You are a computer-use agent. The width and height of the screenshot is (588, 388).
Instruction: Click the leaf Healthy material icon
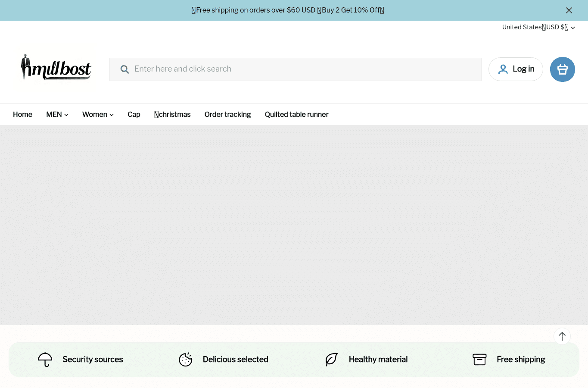point(332,360)
